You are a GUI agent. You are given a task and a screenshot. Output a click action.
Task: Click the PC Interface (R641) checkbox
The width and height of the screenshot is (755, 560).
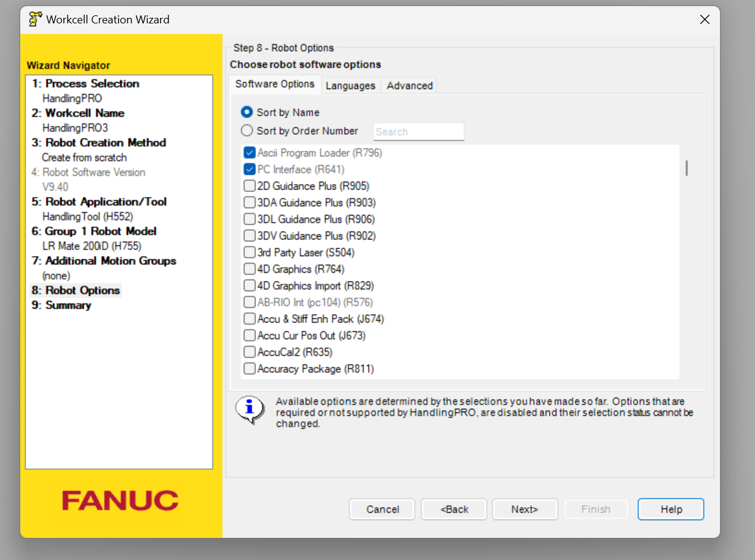249,169
